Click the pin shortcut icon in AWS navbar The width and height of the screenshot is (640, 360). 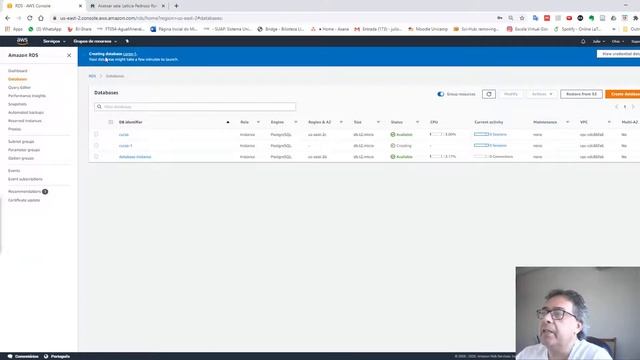(127, 41)
